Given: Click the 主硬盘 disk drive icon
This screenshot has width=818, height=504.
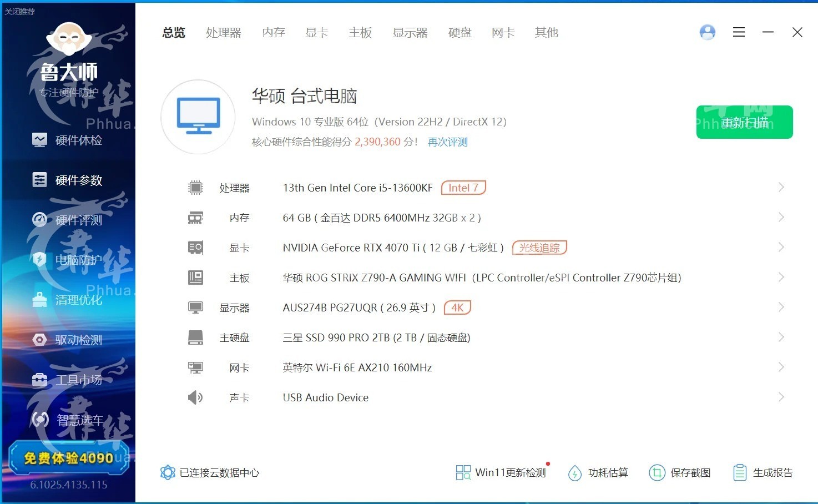Looking at the screenshot, I should pyautogui.click(x=195, y=337).
